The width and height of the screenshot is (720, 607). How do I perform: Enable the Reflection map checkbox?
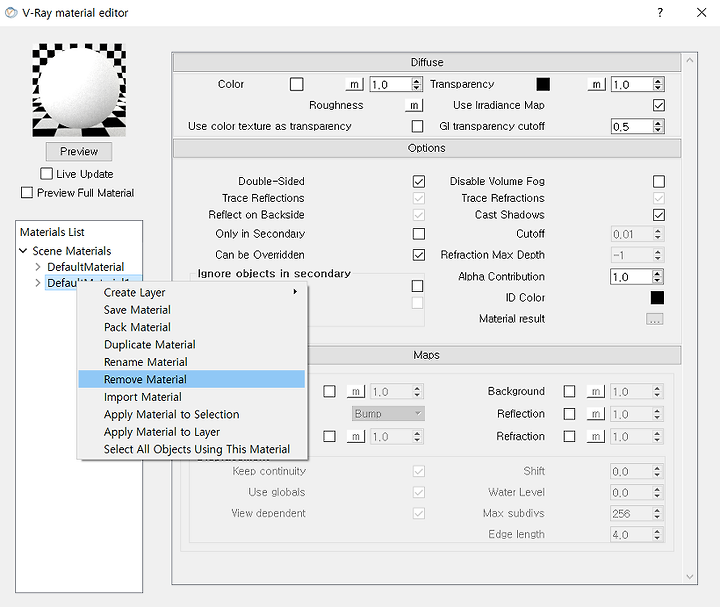(x=569, y=414)
